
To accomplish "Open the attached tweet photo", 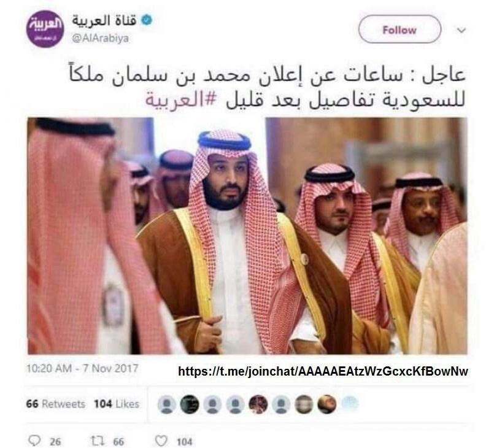I will point(247,236).
